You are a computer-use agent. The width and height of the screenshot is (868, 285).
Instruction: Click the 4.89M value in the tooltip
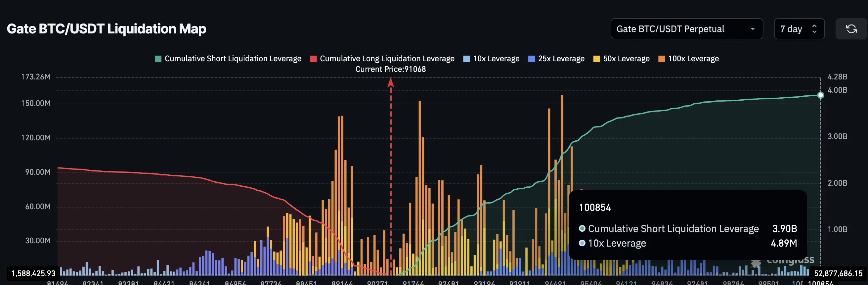coord(784,243)
